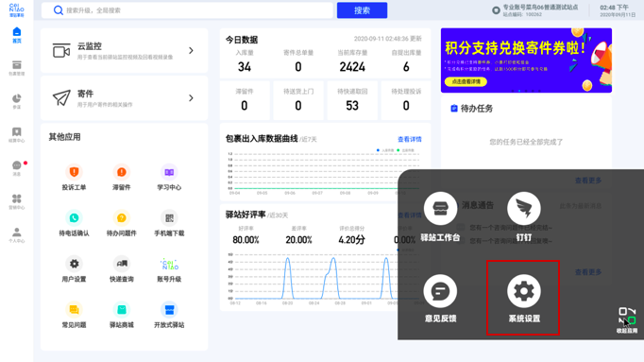Open 个人中心 person icon in the sidebar
The width and height of the screenshot is (644, 362).
[16, 233]
